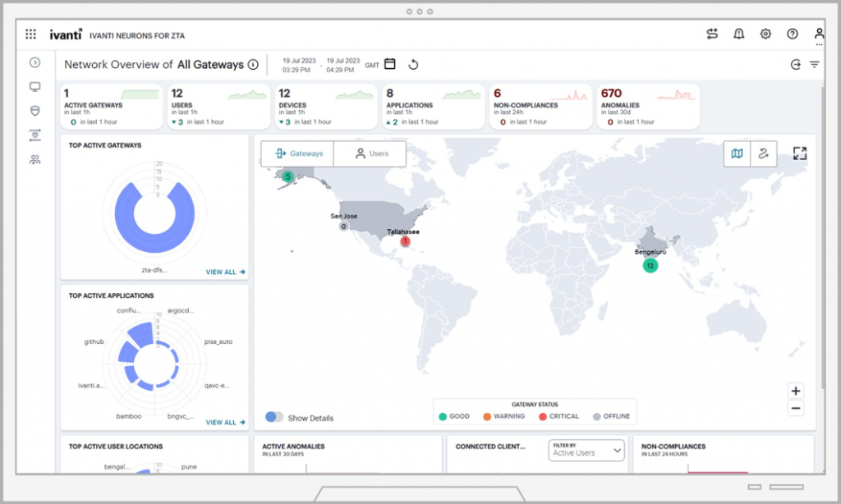Refresh the network overview data
The image size is (841, 504).
tap(413, 64)
